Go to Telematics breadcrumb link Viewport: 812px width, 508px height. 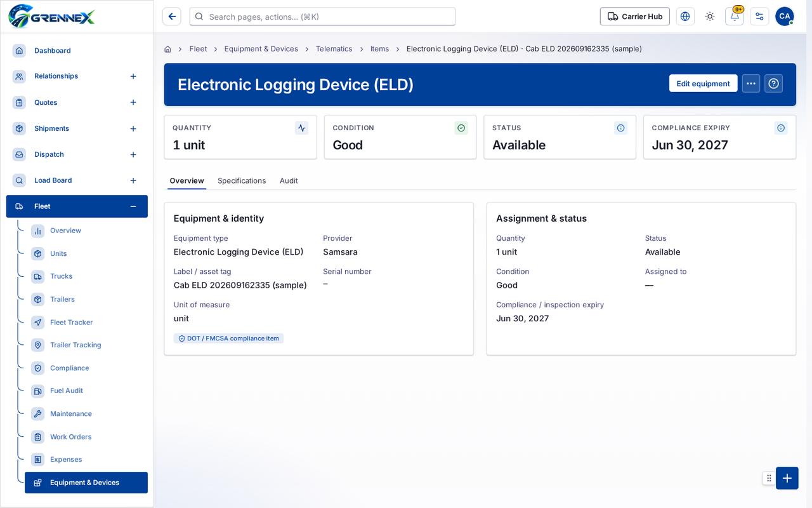pyautogui.click(x=334, y=49)
